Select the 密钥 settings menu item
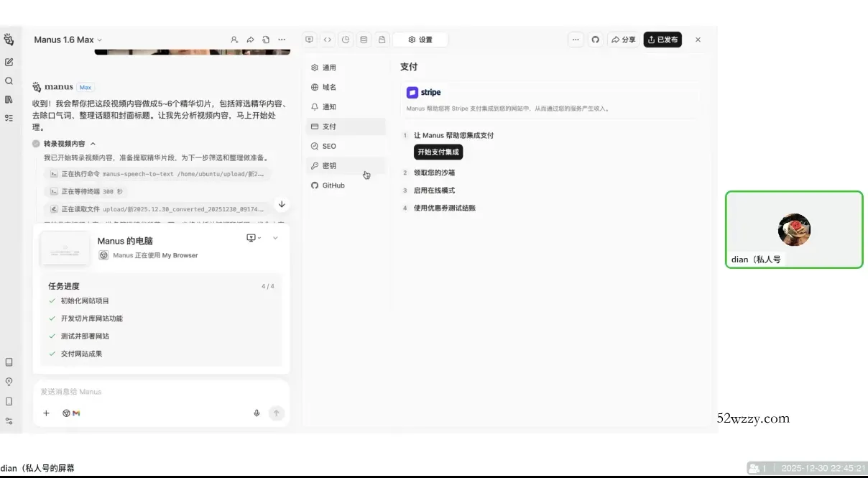Viewport: 868px width, 478px height. click(x=329, y=166)
